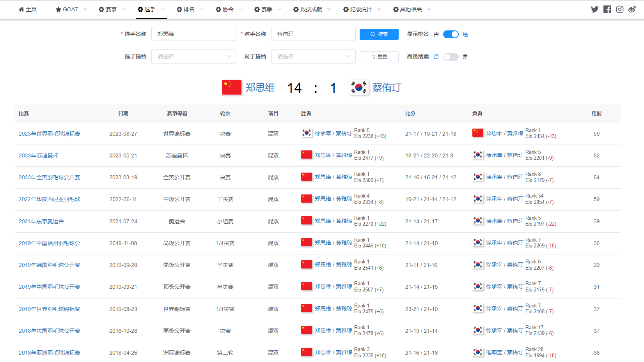Click the 否 label next to 高级搜索

click(x=436, y=57)
